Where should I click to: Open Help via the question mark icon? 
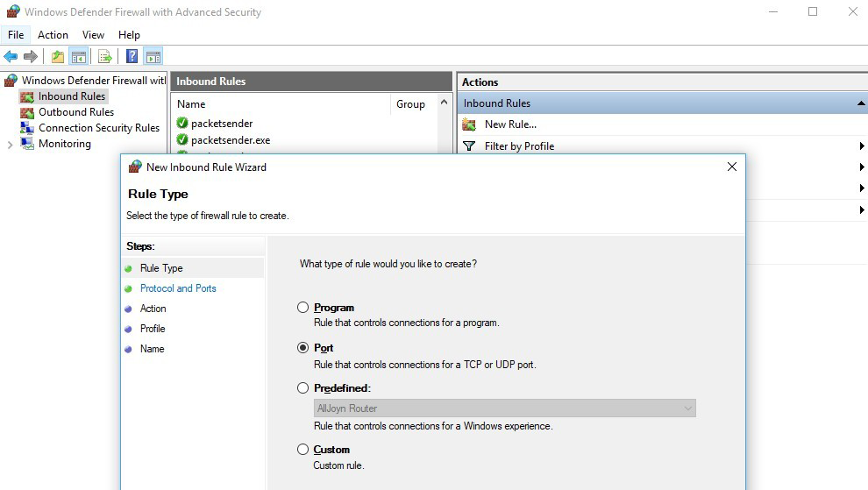coord(132,56)
